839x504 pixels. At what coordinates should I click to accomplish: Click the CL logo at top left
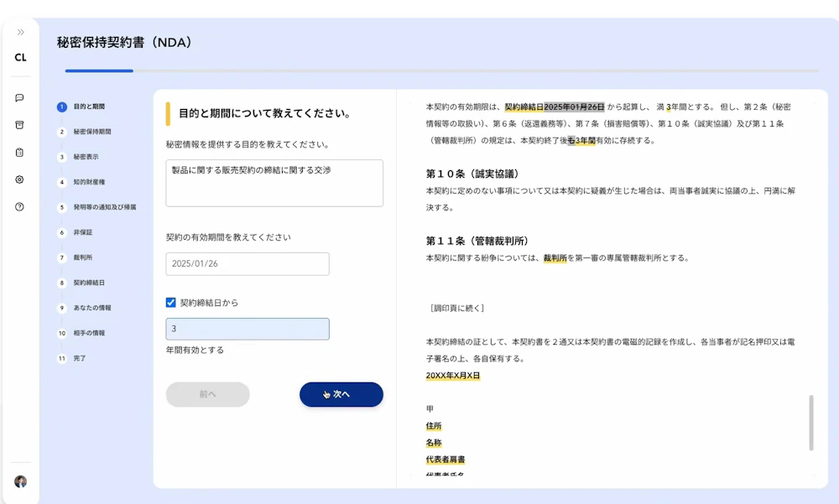tap(19, 57)
